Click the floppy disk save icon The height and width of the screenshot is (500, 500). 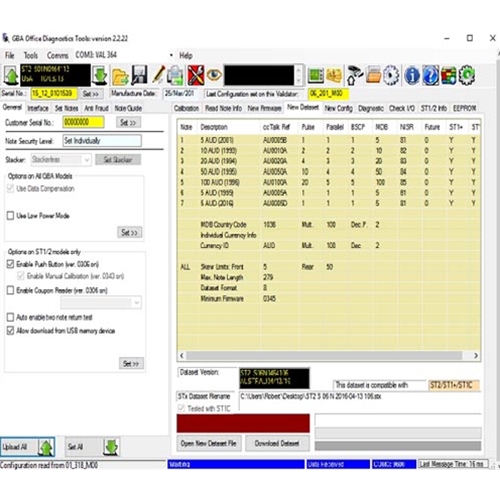pos(139,75)
